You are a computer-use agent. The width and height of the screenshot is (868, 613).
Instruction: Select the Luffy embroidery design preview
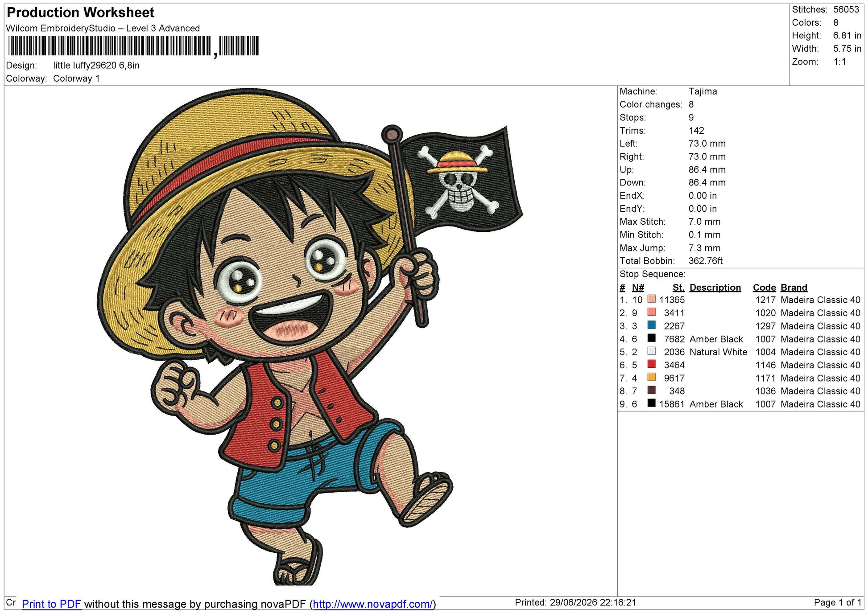pyautogui.click(x=310, y=337)
